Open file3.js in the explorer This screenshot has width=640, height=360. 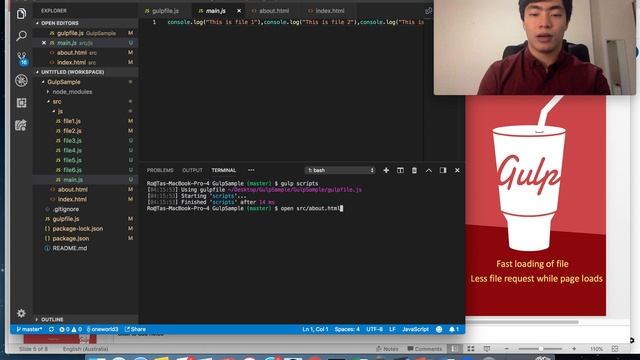tap(72, 140)
